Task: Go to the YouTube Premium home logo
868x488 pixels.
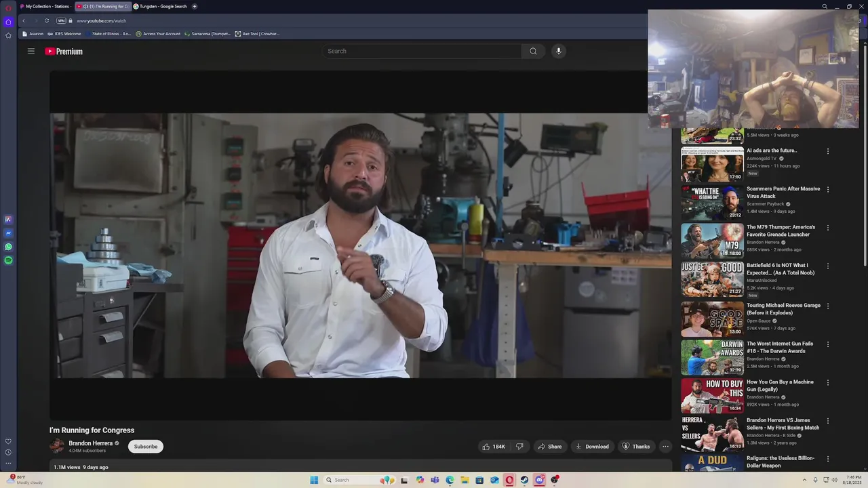Action: point(64,52)
